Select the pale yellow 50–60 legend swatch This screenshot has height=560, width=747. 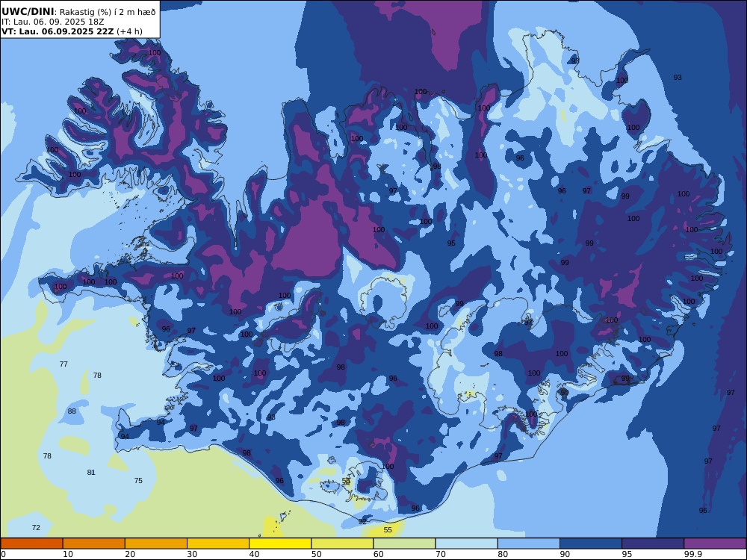(343, 544)
